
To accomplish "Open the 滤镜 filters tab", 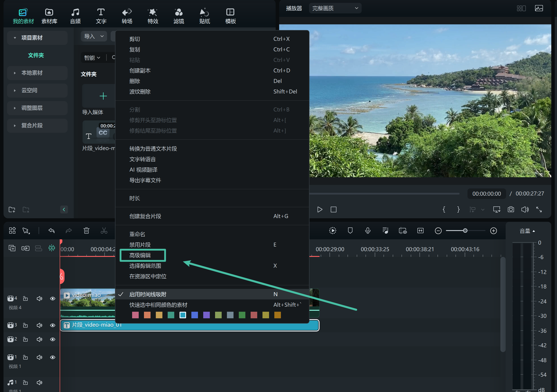I will point(179,16).
